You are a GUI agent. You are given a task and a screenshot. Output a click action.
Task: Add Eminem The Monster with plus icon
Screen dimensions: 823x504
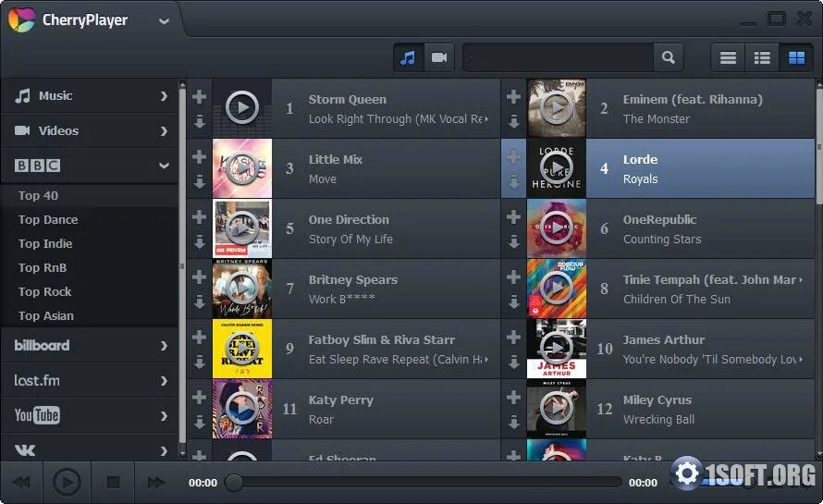pyautogui.click(x=513, y=96)
